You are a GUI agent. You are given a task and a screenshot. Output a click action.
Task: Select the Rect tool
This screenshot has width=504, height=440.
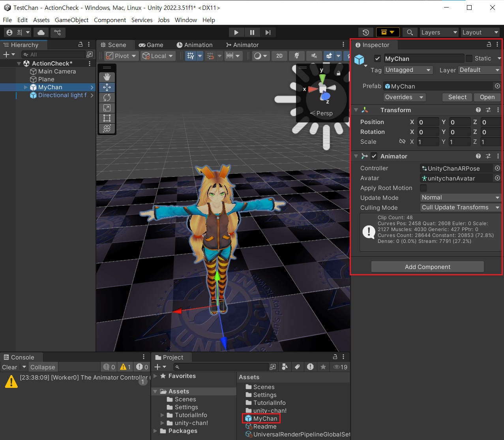(107, 118)
